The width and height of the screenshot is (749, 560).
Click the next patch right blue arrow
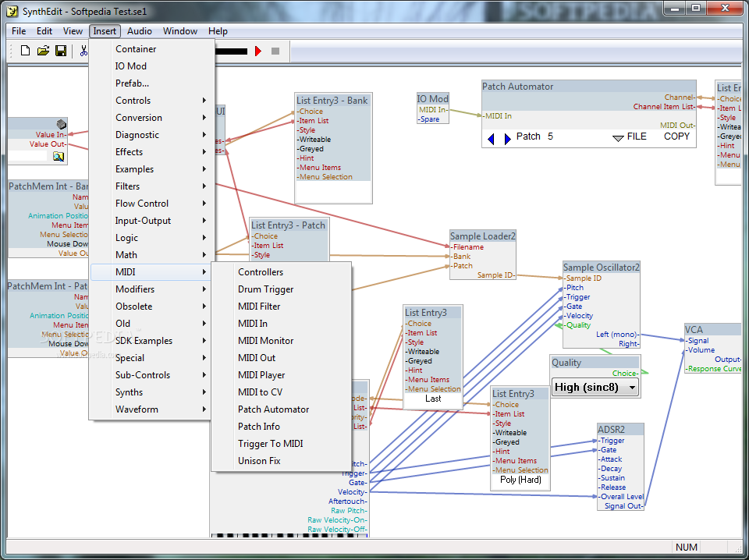[x=507, y=139]
